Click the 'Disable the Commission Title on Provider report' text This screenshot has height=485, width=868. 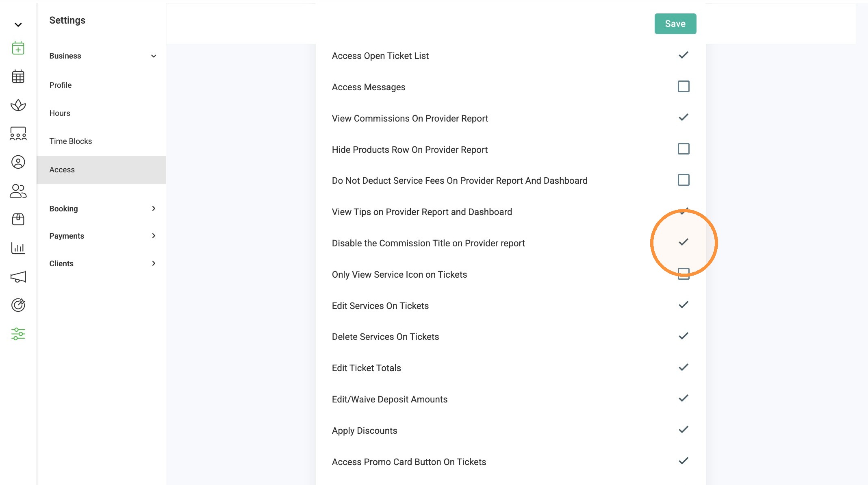[428, 243]
